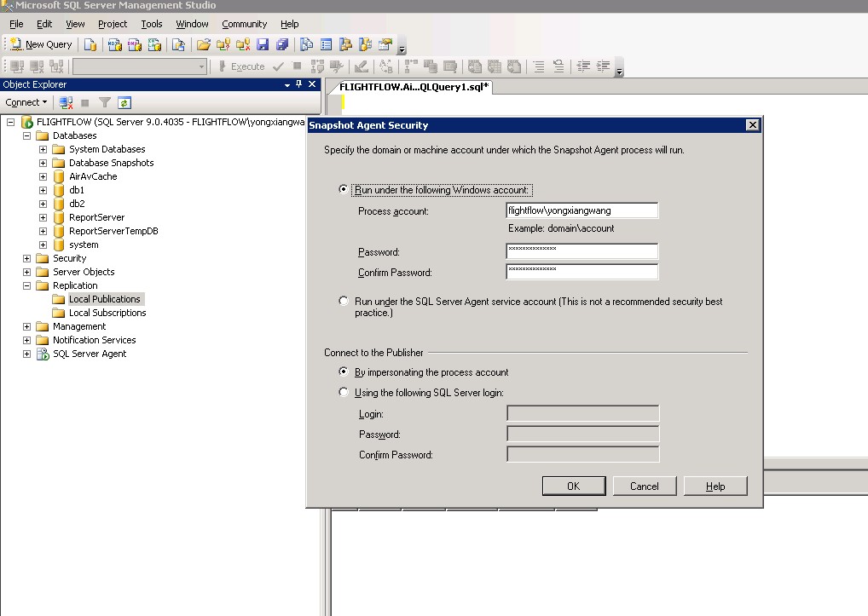This screenshot has width=868, height=616.
Task: Click the Save floppy disk icon
Action: coord(263,44)
